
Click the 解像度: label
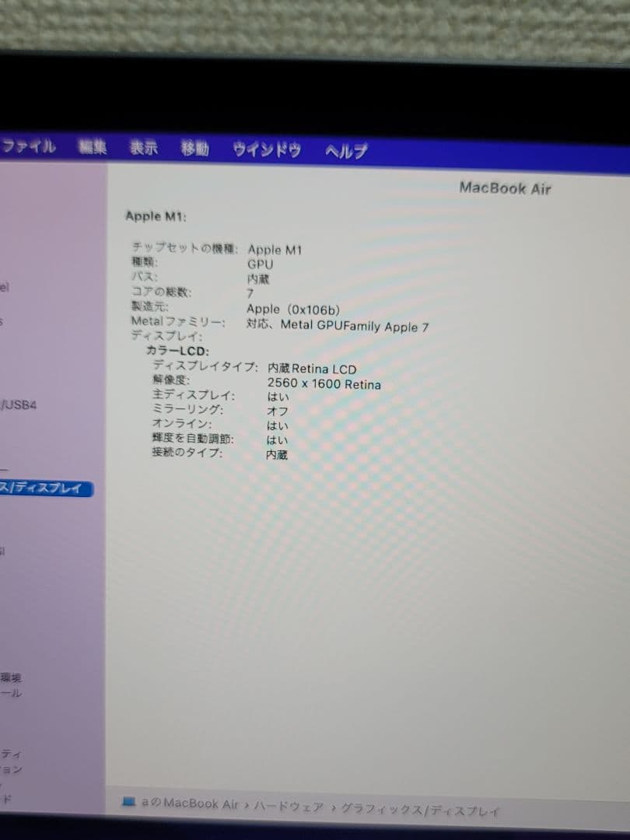(x=171, y=380)
